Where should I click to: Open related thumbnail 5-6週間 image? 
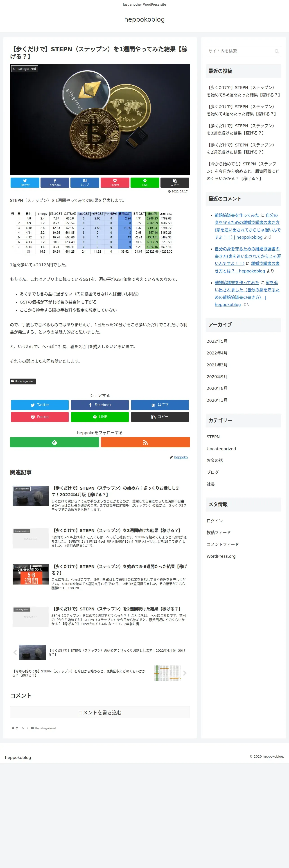(31, 575)
